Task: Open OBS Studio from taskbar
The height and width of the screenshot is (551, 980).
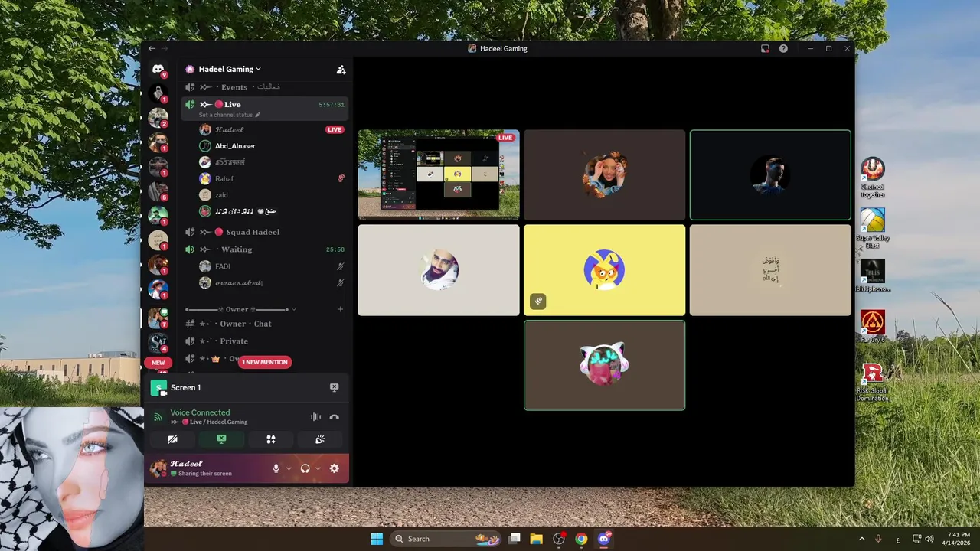Action: point(559,539)
